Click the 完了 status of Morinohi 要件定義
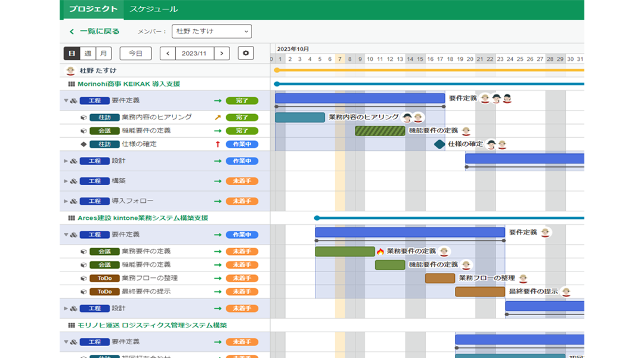644x358 pixels. pyautogui.click(x=242, y=101)
